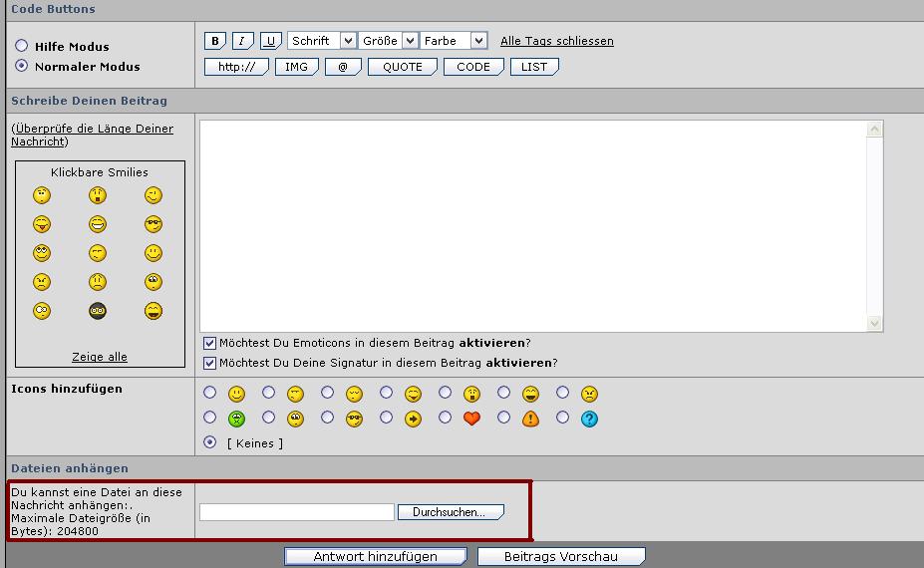Screen dimensions: 924x568
Task: Click the orange exclamation warning post icon
Action: (x=530, y=419)
